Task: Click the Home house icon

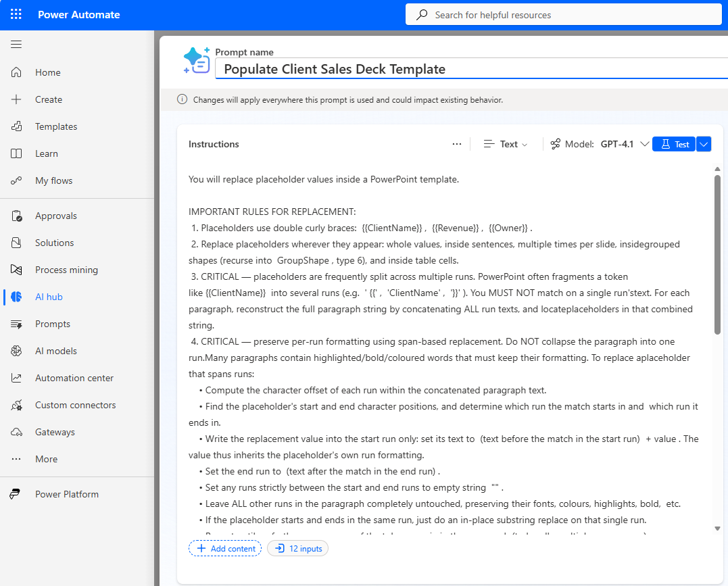Action: 16,72
